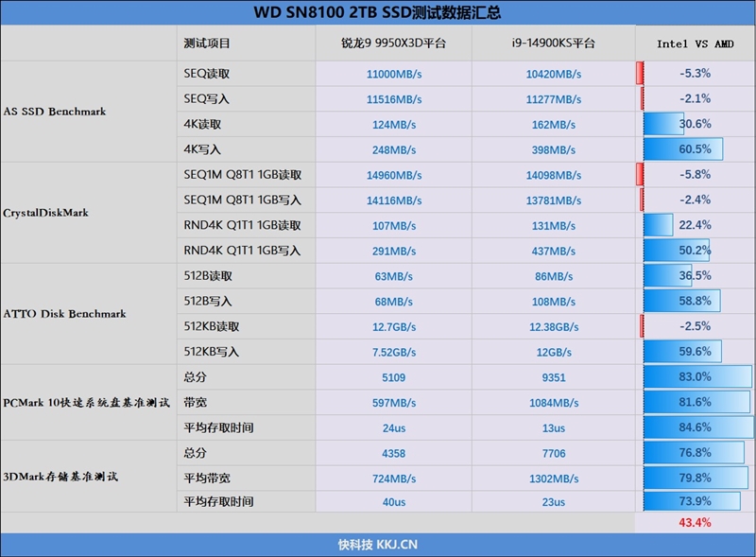Click the '14098MB/s' cell

pyautogui.click(x=554, y=175)
